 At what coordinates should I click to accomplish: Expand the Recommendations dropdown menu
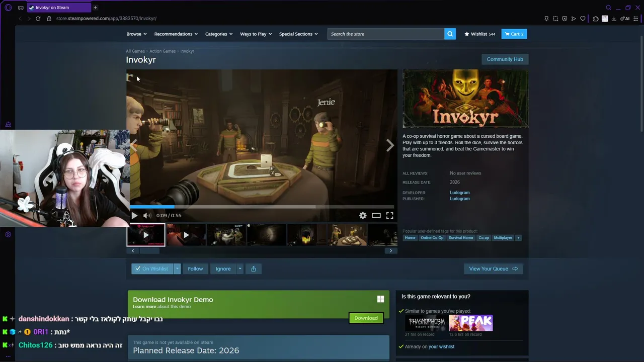pyautogui.click(x=176, y=34)
